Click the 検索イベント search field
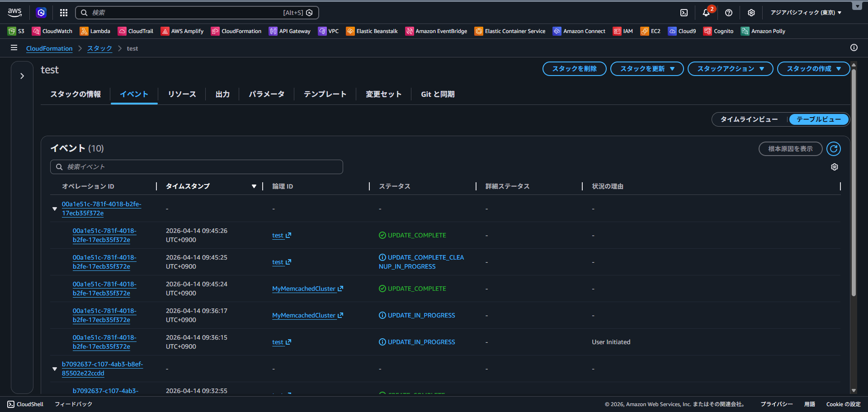 click(x=197, y=167)
